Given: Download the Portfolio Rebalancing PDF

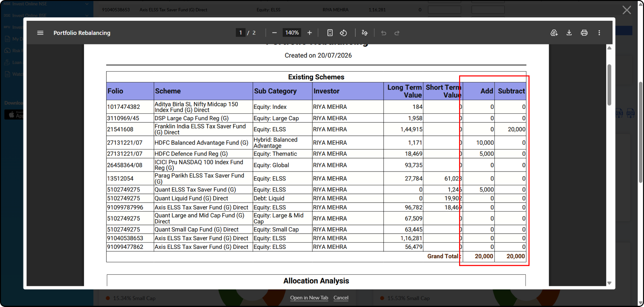Looking at the screenshot, I should point(569,33).
